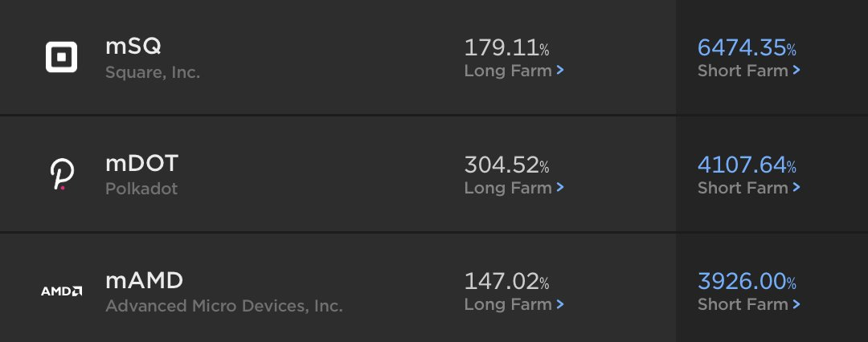
Task: Click the Polkadot logo icon
Action: [x=61, y=174]
